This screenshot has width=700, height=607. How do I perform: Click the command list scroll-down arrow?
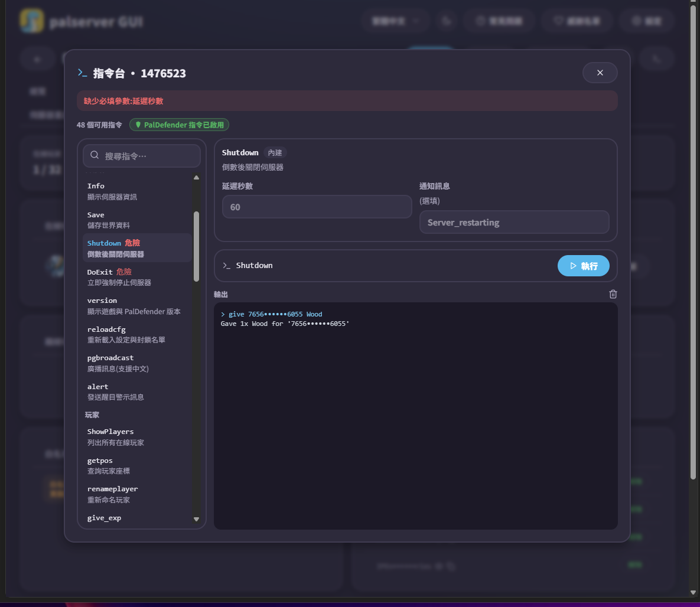[x=197, y=519]
